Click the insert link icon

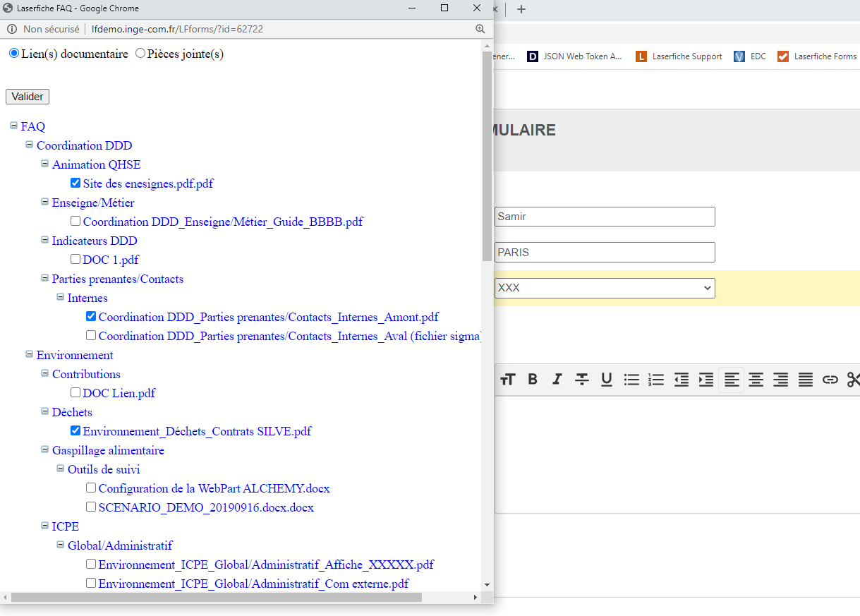point(830,380)
